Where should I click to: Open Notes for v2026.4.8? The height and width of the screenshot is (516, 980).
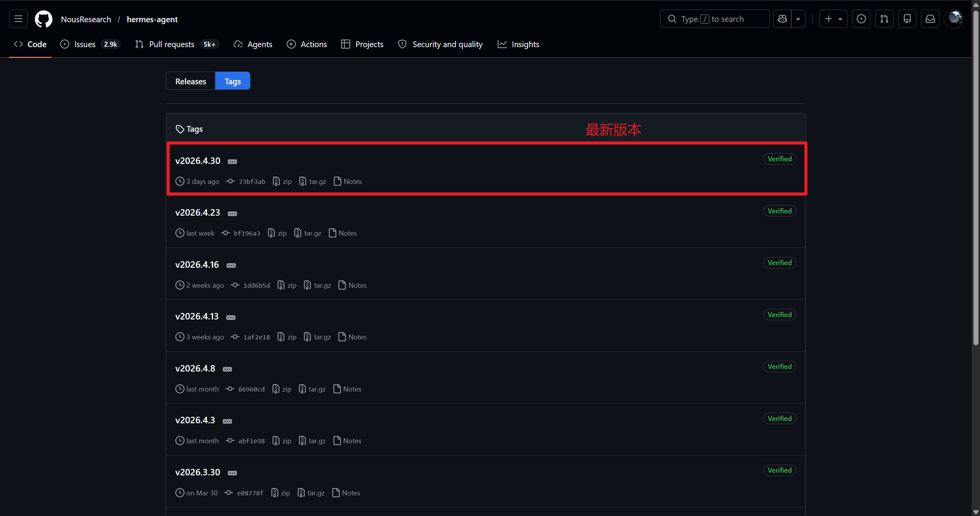click(347, 389)
